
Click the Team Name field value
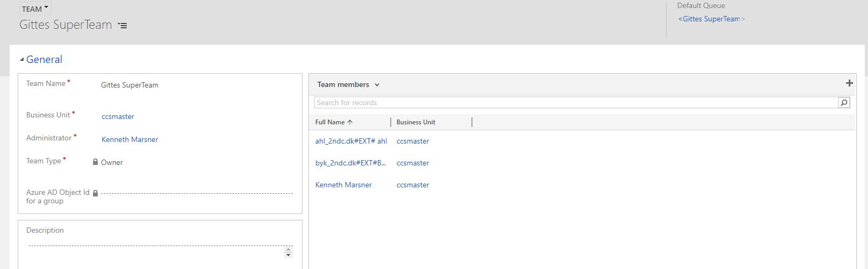coord(129,85)
